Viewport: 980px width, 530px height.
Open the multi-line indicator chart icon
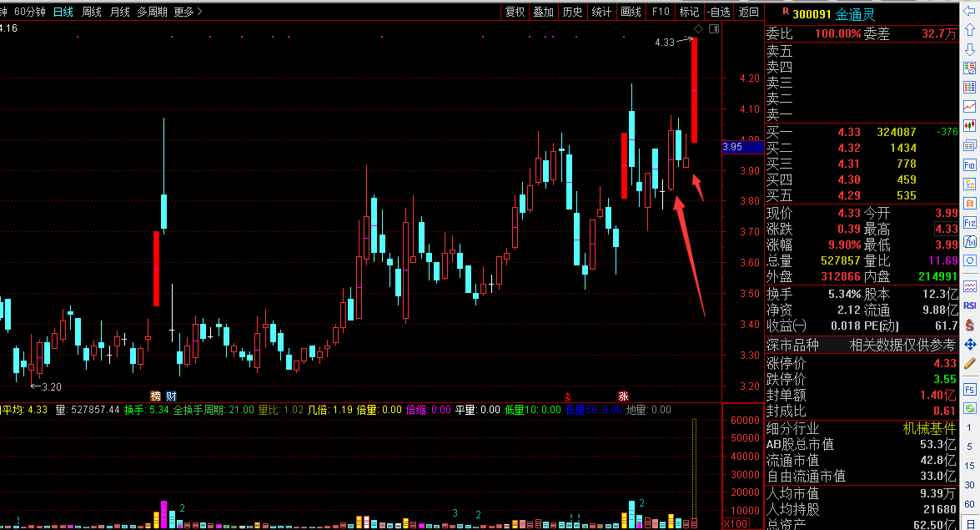click(x=969, y=286)
